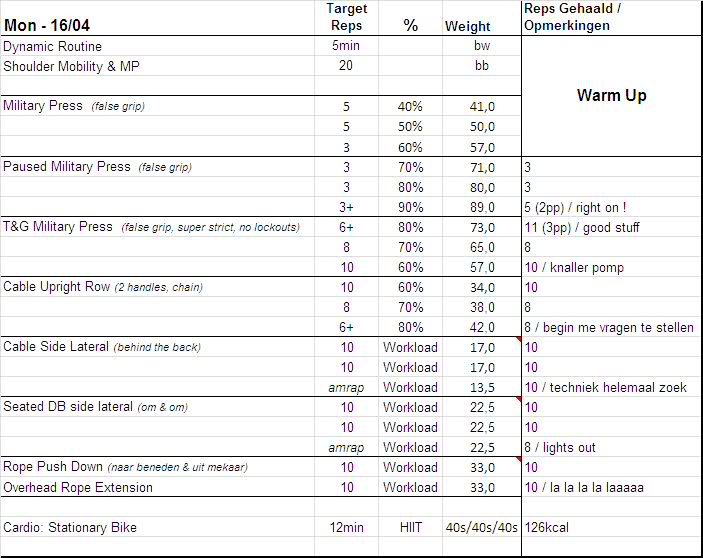Select the 'HIIT' cell in cardio row
The height and width of the screenshot is (558, 703).
[x=410, y=527]
